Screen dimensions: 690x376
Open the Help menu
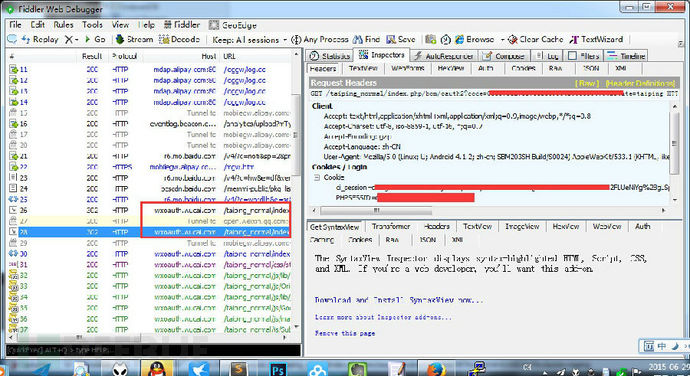tap(147, 25)
